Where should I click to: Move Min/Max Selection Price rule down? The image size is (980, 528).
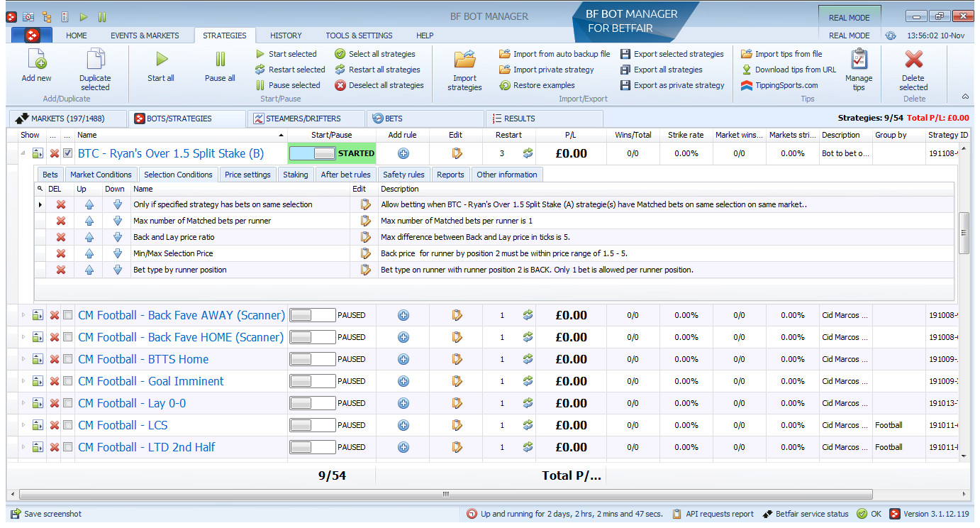pyautogui.click(x=118, y=253)
